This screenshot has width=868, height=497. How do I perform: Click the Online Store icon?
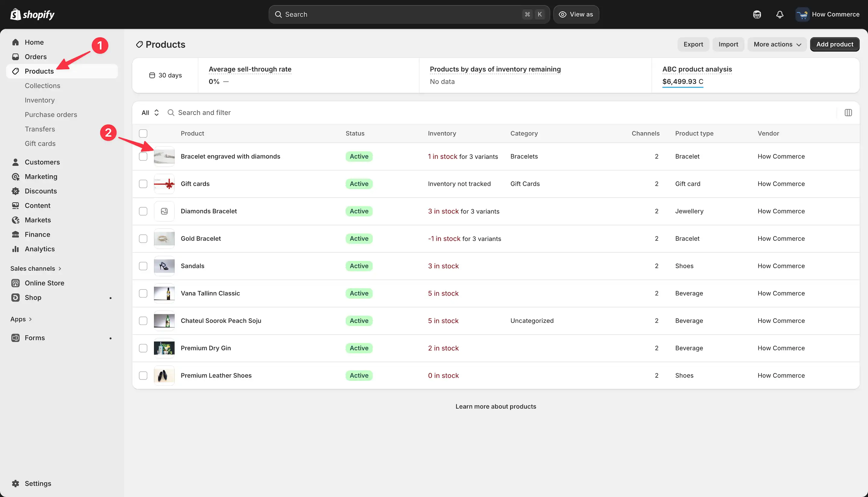pyautogui.click(x=15, y=283)
